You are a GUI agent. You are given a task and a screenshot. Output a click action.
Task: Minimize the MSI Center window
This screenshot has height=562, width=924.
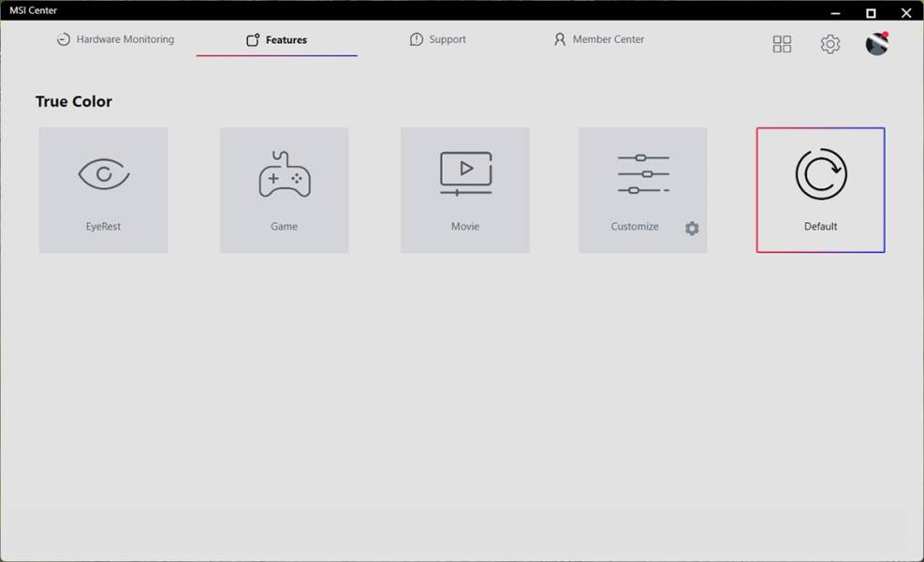point(835,12)
